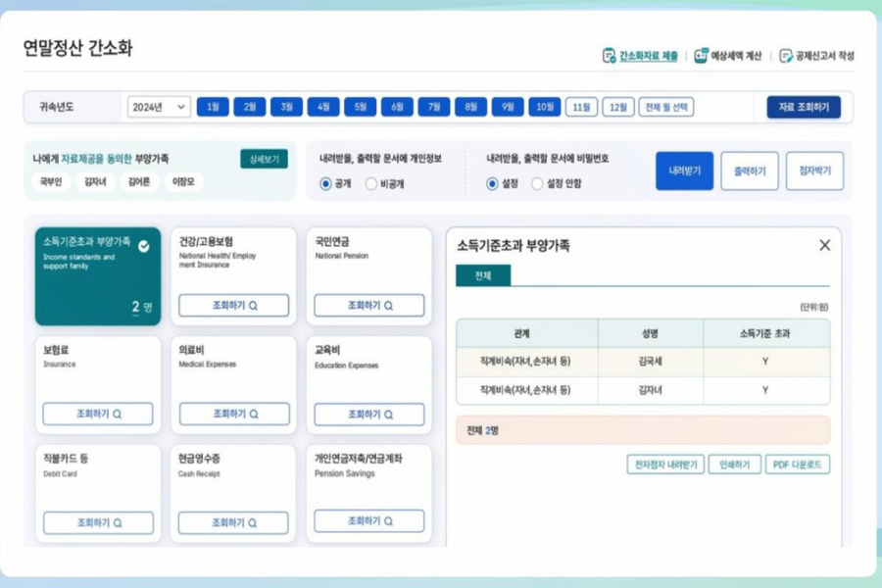Click the magnifier on 현금영수증 조회하기
This screenshot has width=882, height=588.
253,522
